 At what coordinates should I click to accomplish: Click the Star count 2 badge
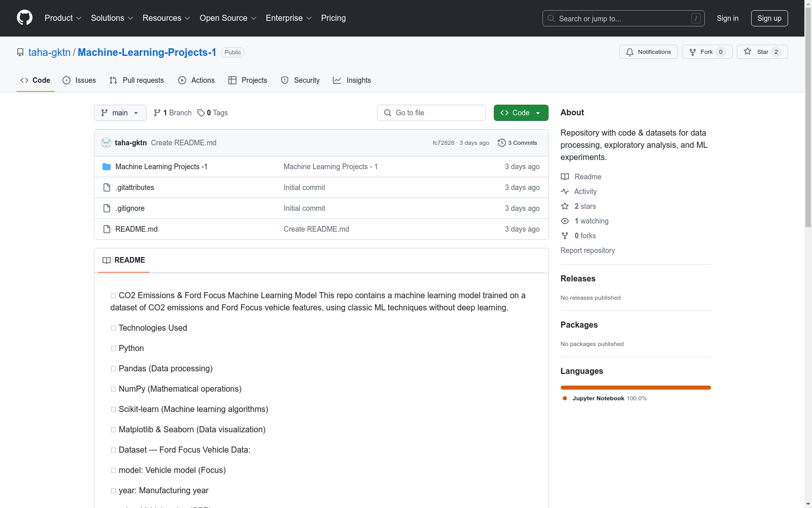click(776, 52)
